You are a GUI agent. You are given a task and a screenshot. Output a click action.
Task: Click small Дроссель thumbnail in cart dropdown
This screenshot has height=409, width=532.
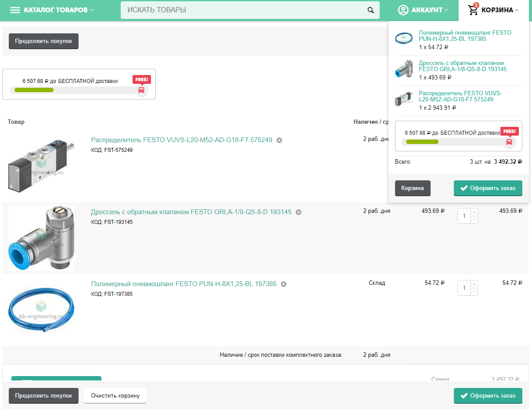point(404,69)
